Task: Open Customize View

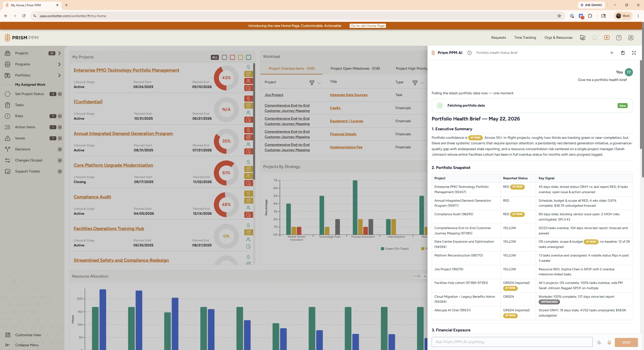Action: pyautogui.click(x=23, y=335)
